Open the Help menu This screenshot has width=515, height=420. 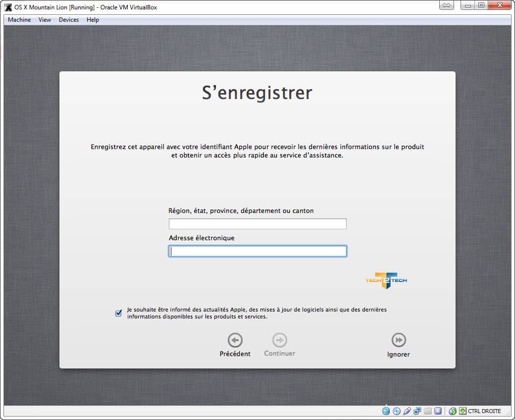pos(93,20)
